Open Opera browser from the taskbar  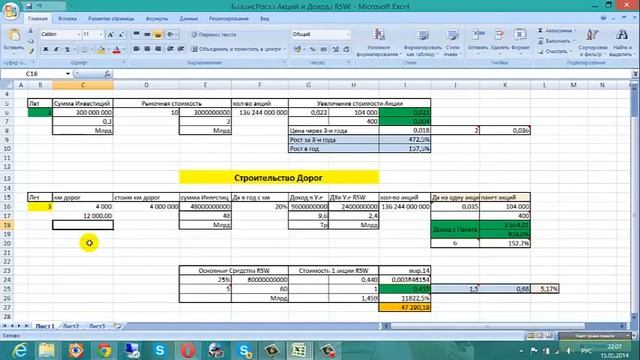(188, 350)
